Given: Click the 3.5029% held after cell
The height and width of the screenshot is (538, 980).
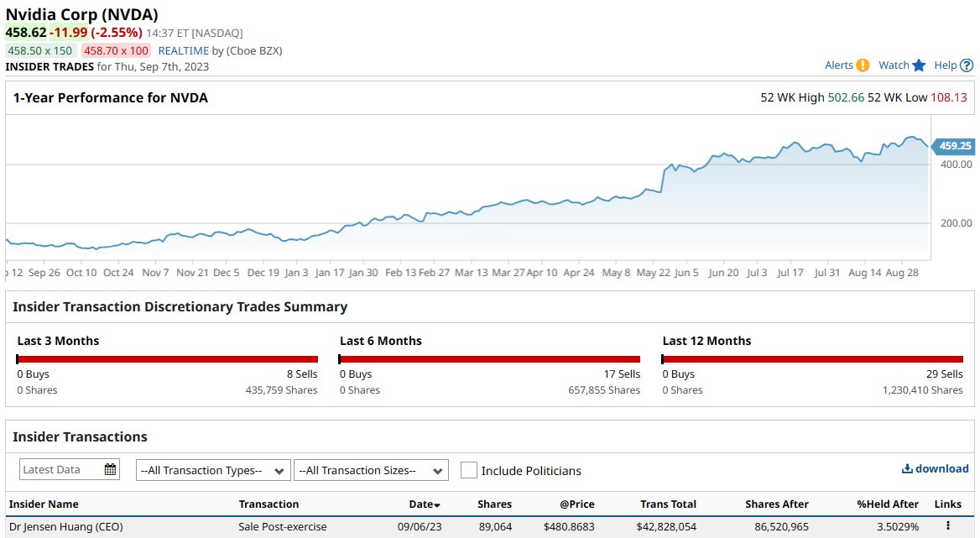Looking at the screenshot, I should (898, 527).
